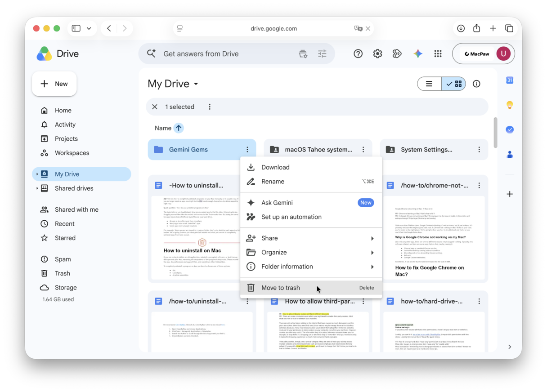Expand My Drive in sidebar tree
The height and width of the screenshot is (392, 547).
[37, 174]
